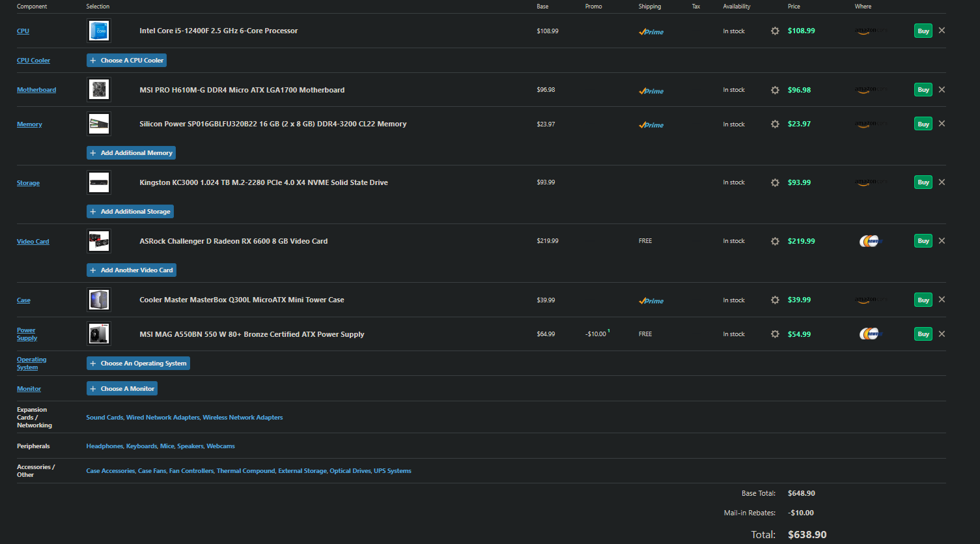Image resolution: width=980 pixels, height=544 pixels.
Task: Remove the Kingston KC3000 storage drive
Action: 942,182
